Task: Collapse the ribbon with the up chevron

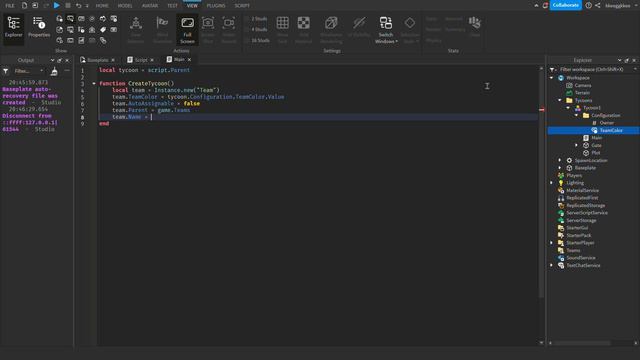Action: (536, 5)
